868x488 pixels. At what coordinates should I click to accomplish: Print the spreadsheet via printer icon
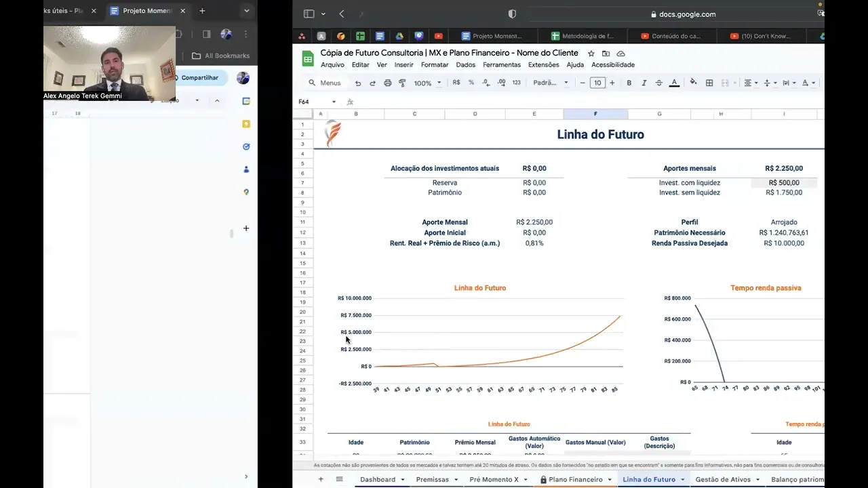[387, 83]
